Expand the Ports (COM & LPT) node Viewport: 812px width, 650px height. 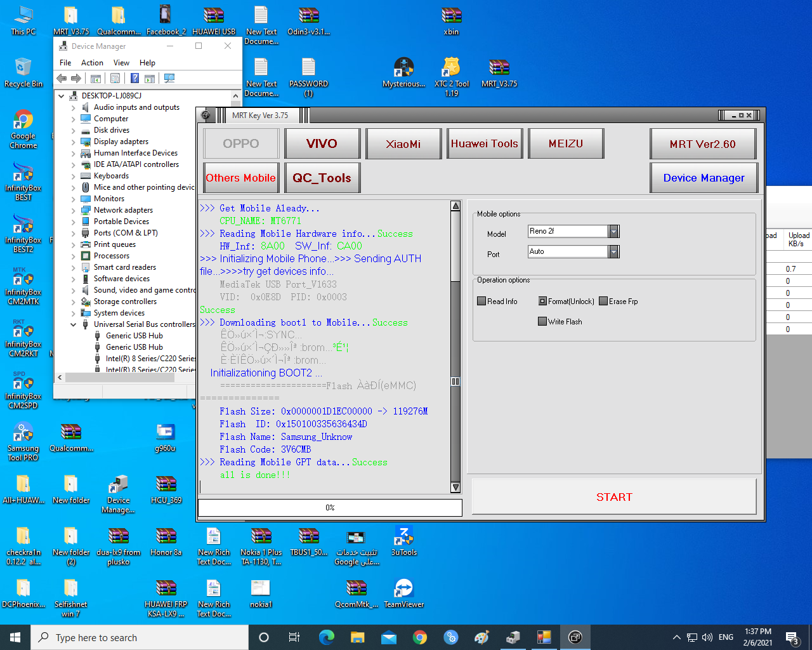(74, 233)
